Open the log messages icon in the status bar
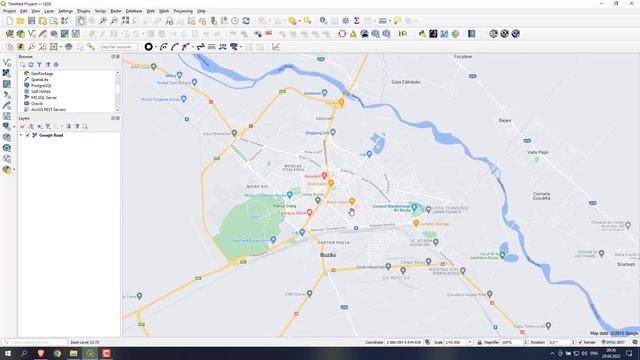The image size is (640, 360). 635,342
